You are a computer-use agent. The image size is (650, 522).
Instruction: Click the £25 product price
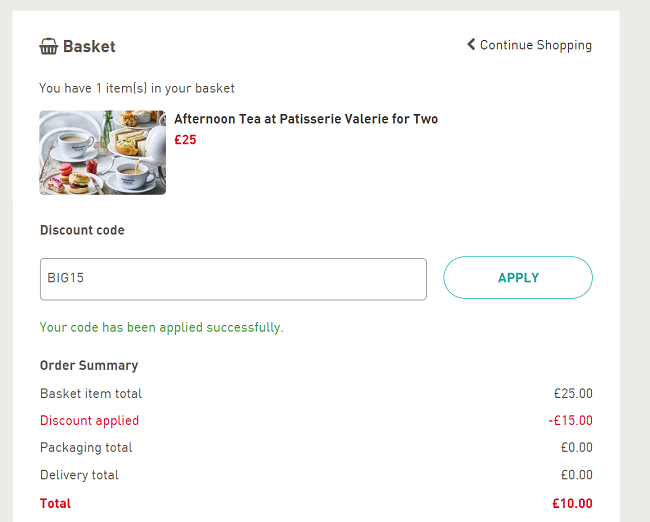(185, 140)
